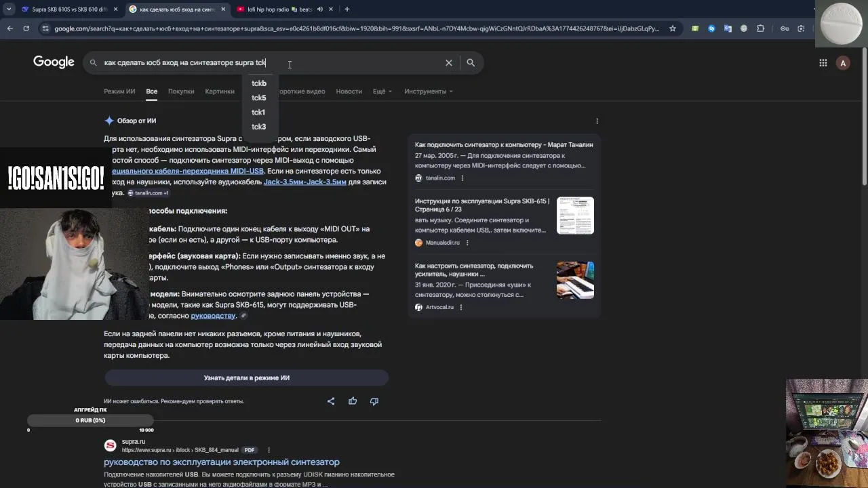The height and width of the screenshot is (488, 868).
Task: Click the page vertical scrollbar
Action: pos(864,115)
